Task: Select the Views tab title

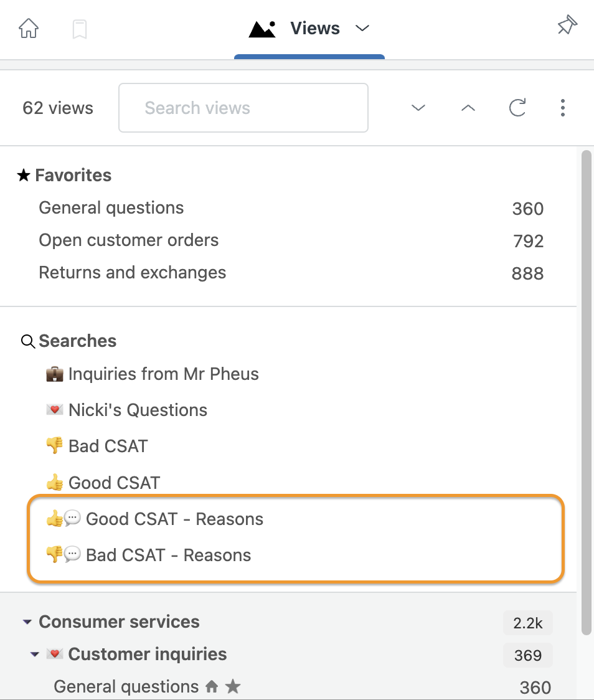Action: tap(315, 28)
